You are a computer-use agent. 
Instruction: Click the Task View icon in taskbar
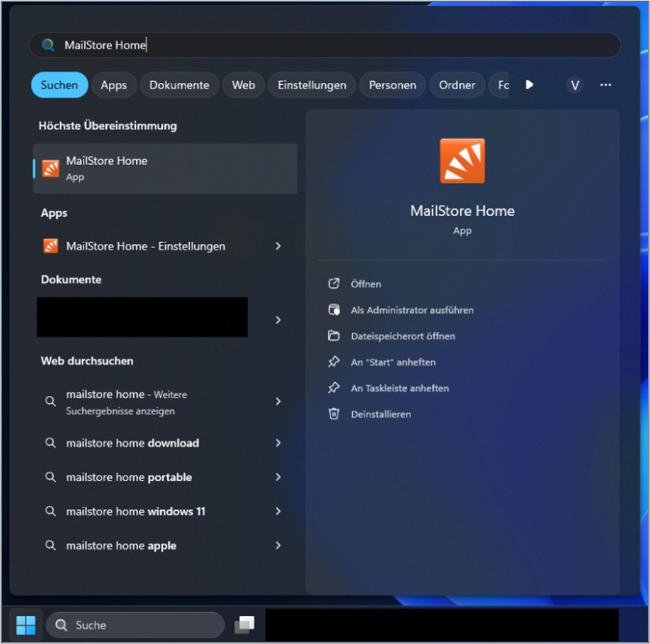[245, 625]
